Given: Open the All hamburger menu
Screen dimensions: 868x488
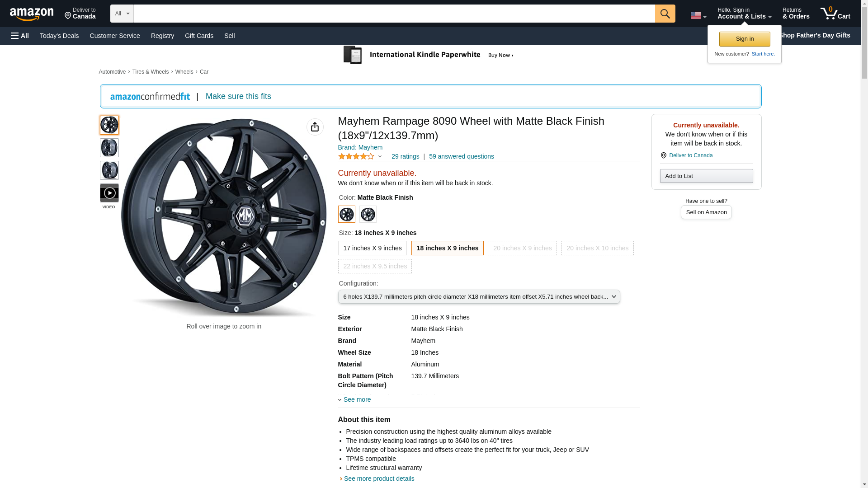Looking at the screenshot, I should pos(20,36).
